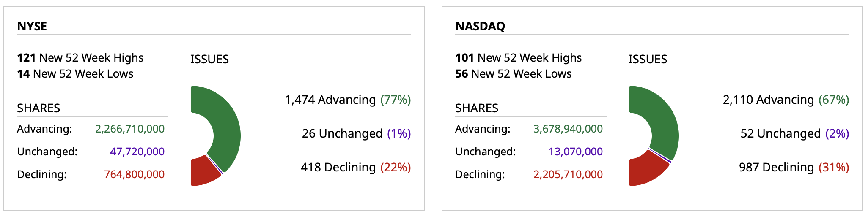Image resolution: width=868 pixels, height=222 pixels.
Task: Click NASDAQ 101 New 52 Week Highs
Action: pyautogui.click(x=519, y=58)
